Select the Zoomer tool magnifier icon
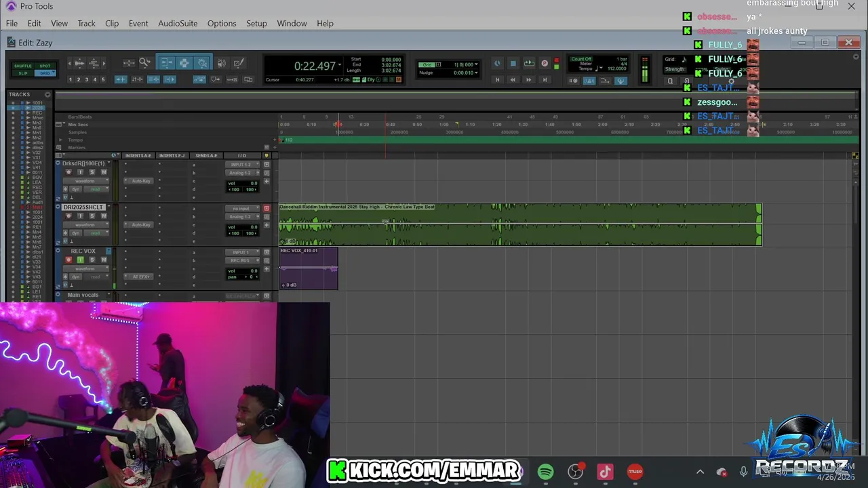Viewport: 868px width, 488px height. click(144, 62)
